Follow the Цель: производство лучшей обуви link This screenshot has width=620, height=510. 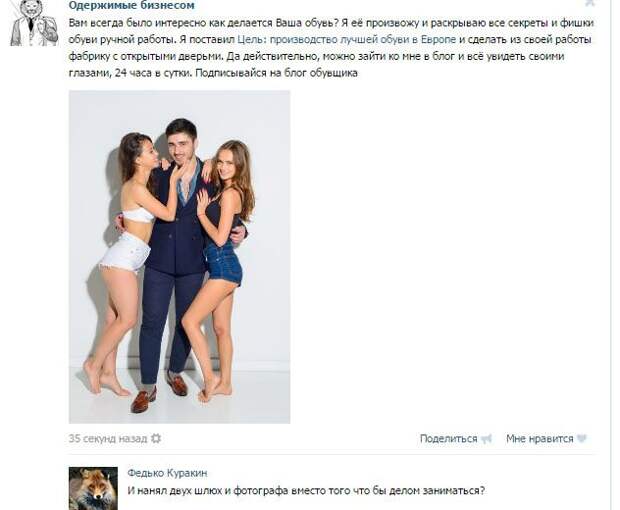pos(346,40)
